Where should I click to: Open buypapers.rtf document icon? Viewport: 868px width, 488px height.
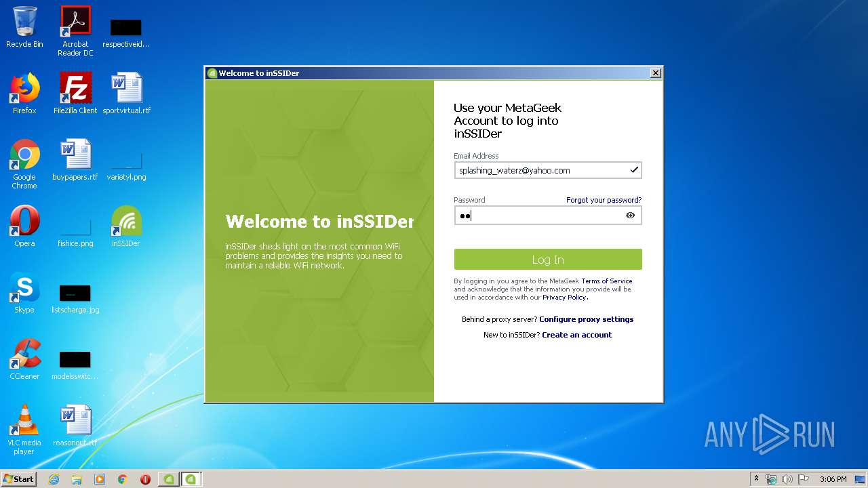[x=75, y=160]
